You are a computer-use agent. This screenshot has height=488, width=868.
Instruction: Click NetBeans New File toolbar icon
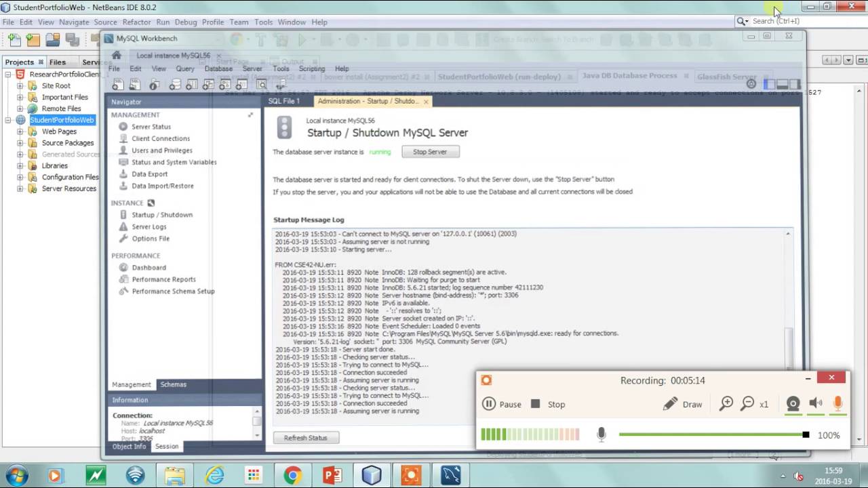(x=14, y=40)
